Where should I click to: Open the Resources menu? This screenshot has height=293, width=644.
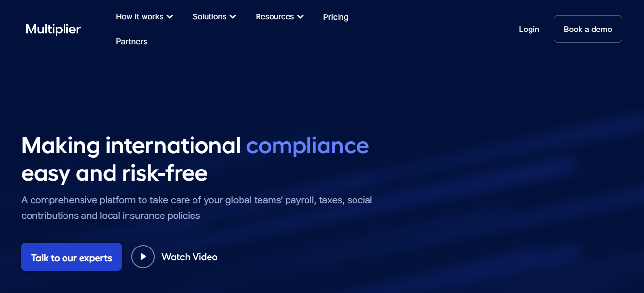pos(279,17)
